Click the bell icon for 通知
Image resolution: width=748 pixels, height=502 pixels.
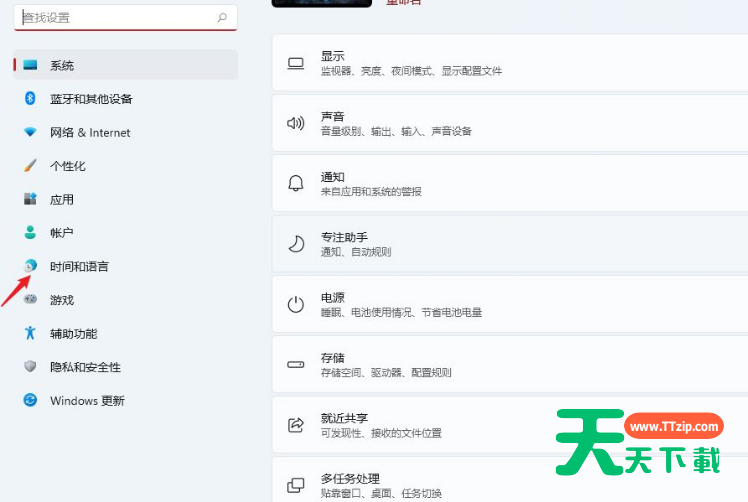(295, 184)
